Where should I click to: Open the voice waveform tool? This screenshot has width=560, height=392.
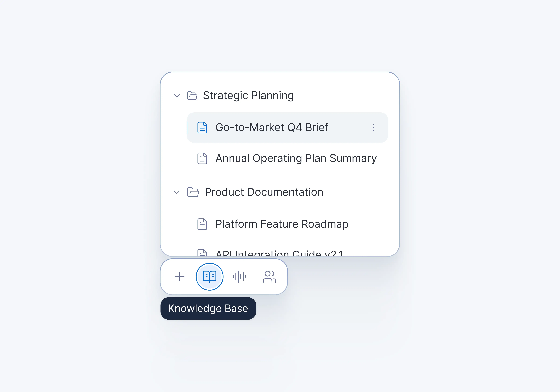(x=239, y=276)
